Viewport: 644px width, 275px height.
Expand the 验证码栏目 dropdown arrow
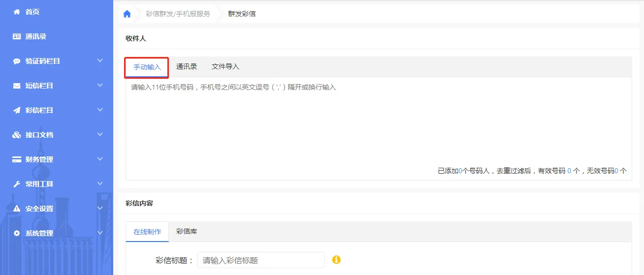point(100,61)
